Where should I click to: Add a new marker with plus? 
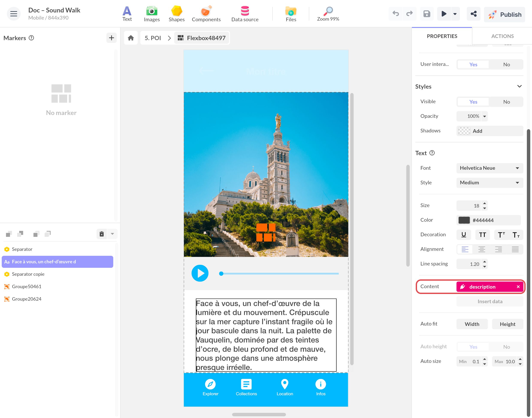pyautogui.click(x=112, y=38)
